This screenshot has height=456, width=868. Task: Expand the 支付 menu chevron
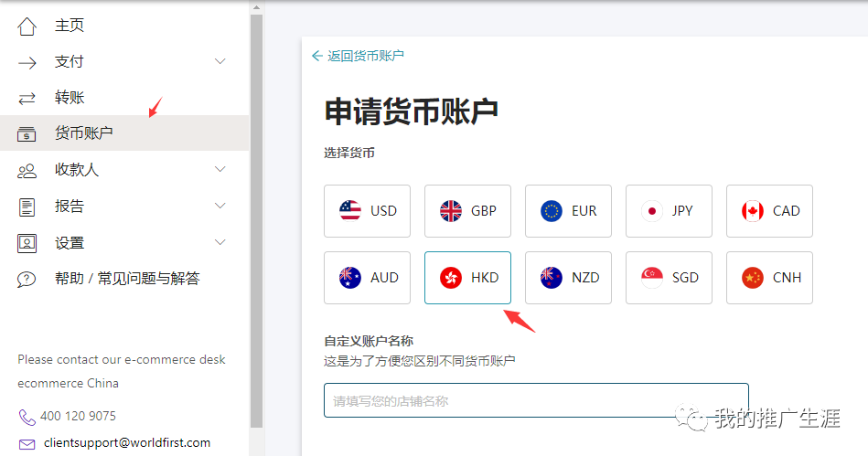click(x=220, y=61)
